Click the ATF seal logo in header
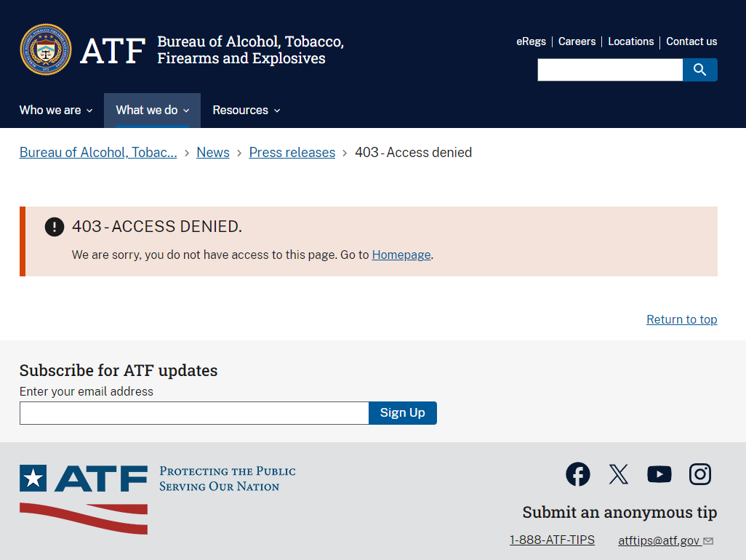 point(46,50)
